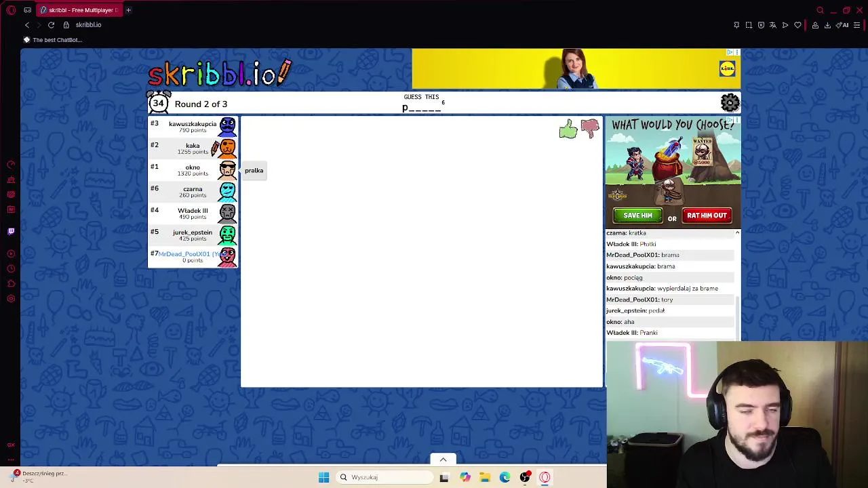Click the taskbar search box Wyszukaj
868x488 pixels.
[x=385, y=477]
